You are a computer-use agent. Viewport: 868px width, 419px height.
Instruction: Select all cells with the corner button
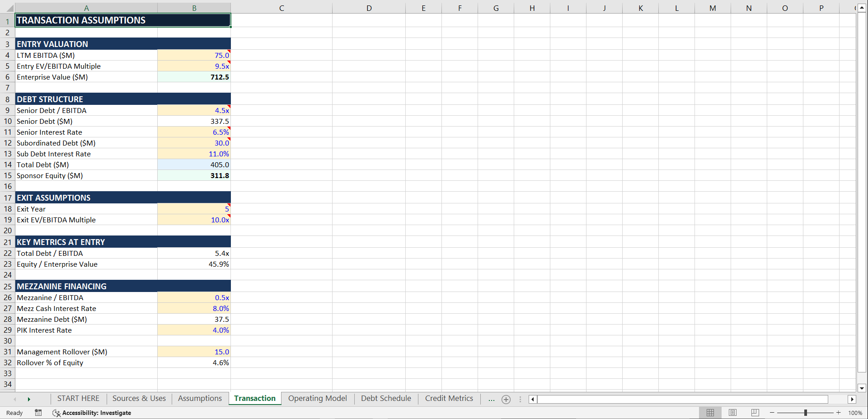7,8
